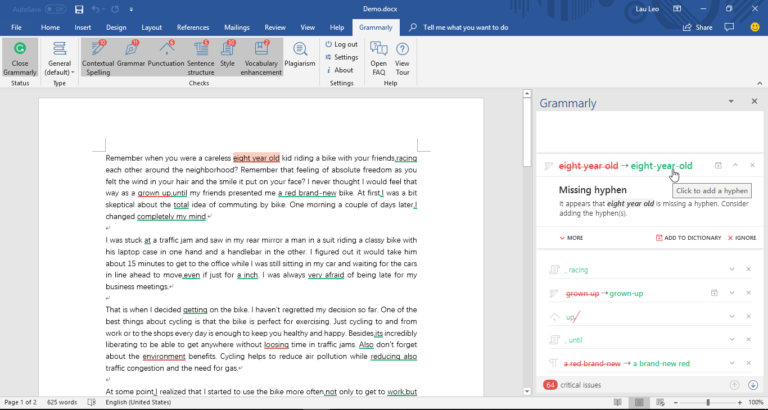Go to previous issue arrow
Screen dimensions: 768x410
pyautogui.click(x=734, y=385)
